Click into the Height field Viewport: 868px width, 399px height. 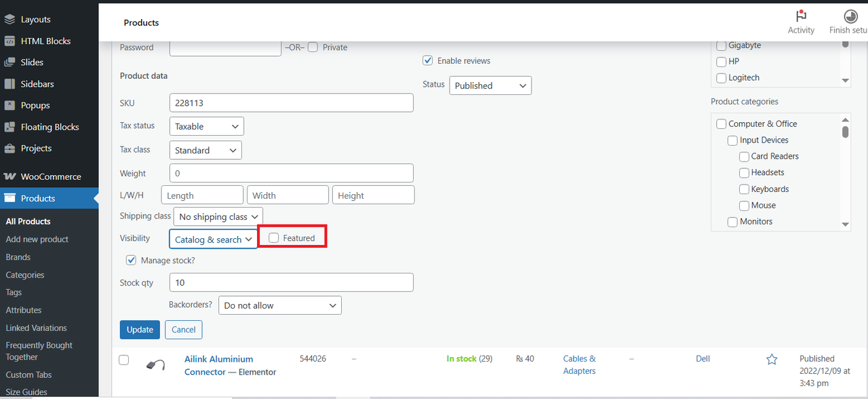373,195
